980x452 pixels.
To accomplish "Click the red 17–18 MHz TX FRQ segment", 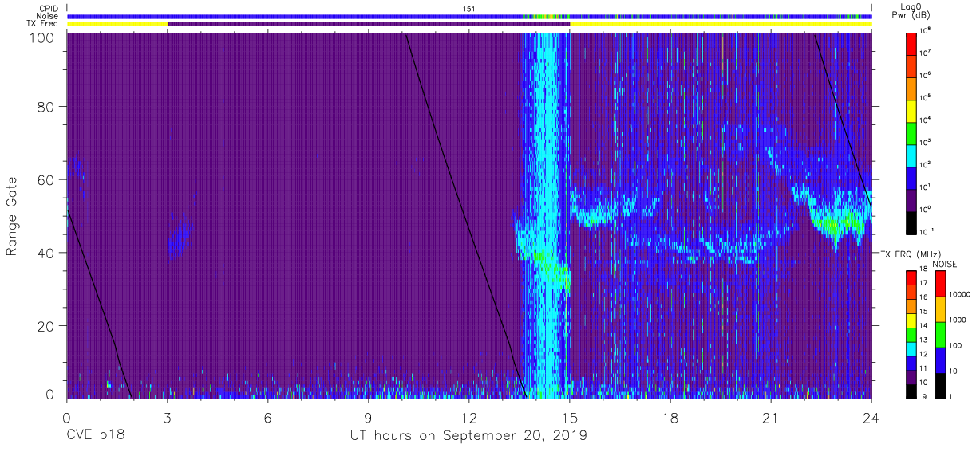I will 911,277.
